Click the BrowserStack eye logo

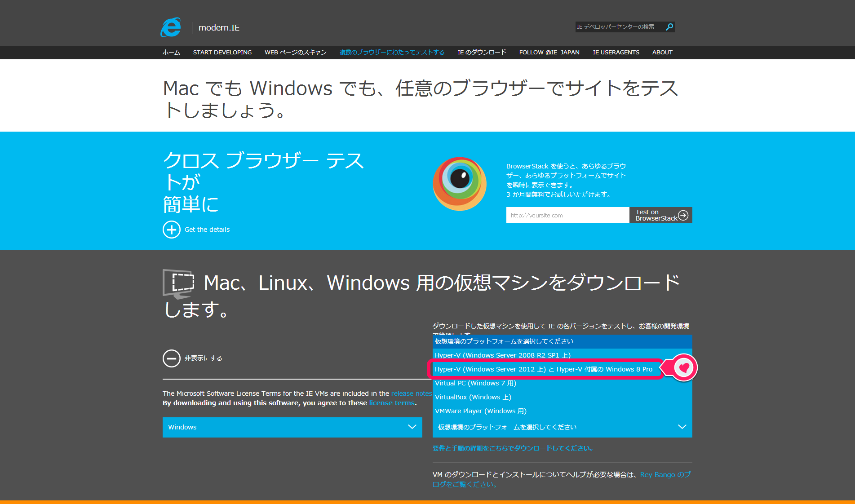click(460, 184)
